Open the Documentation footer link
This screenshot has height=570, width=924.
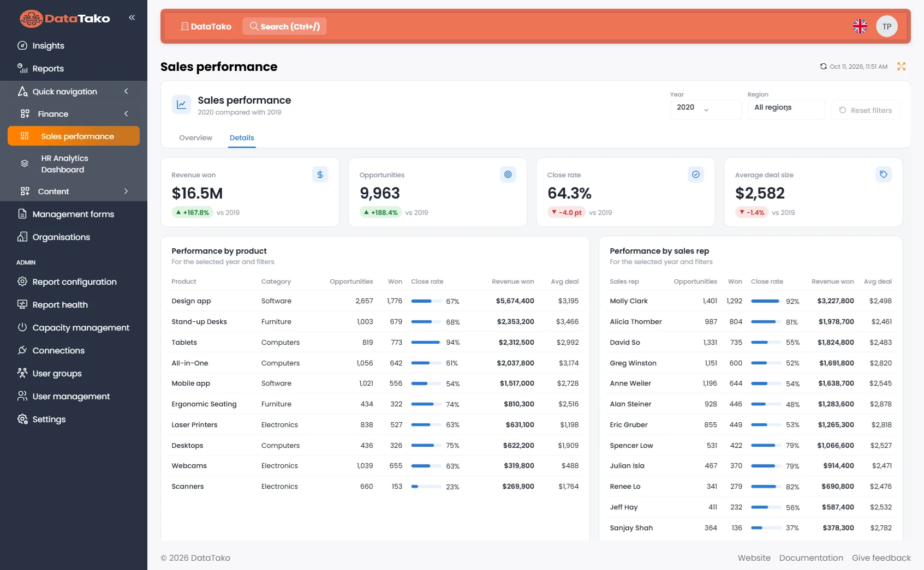(x=811, y=558)
